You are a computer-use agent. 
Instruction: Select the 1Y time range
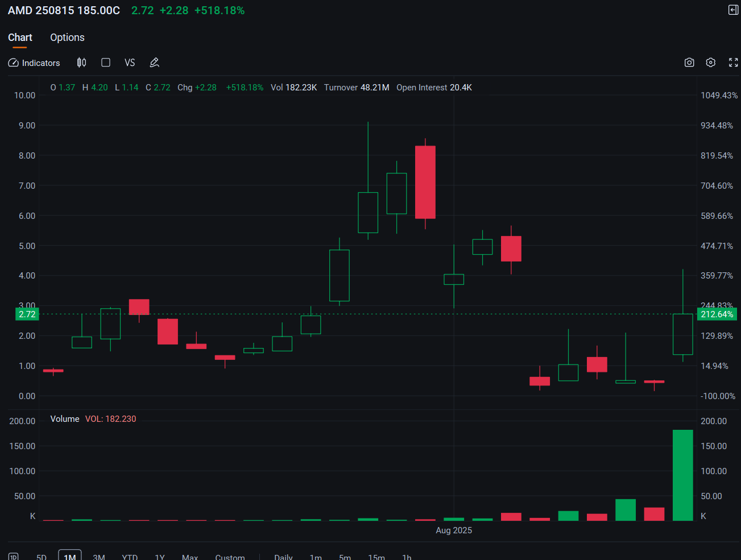click(160, 557)
